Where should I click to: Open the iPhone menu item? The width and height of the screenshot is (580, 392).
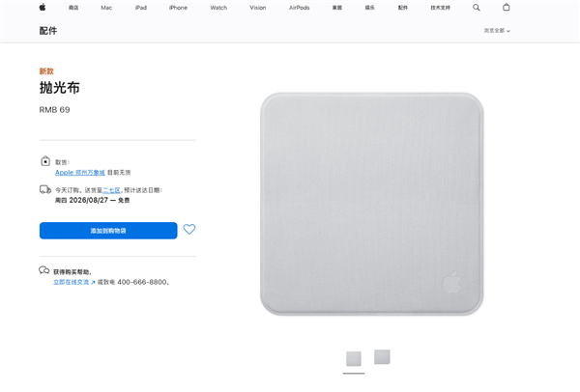178,8
